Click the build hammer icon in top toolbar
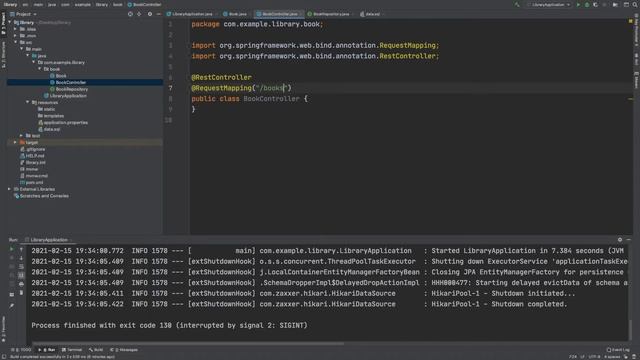The height and width of the screenshot is (360, 640). pos(517,5)
